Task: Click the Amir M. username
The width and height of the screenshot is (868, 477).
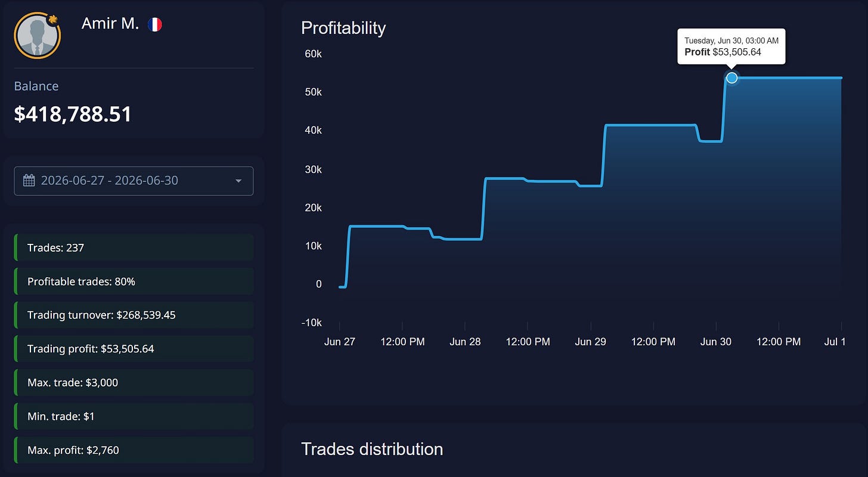Action: pyautogui.click(x=110, y=24)
